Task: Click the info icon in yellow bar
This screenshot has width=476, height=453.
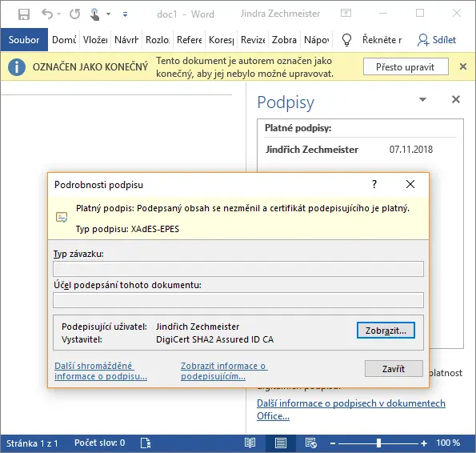Action: coord(17,66)
